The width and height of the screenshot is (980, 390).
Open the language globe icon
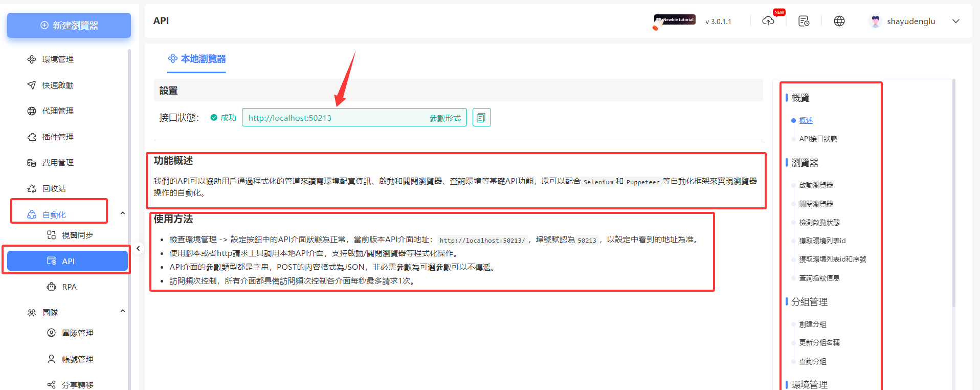tap(839, 21)
